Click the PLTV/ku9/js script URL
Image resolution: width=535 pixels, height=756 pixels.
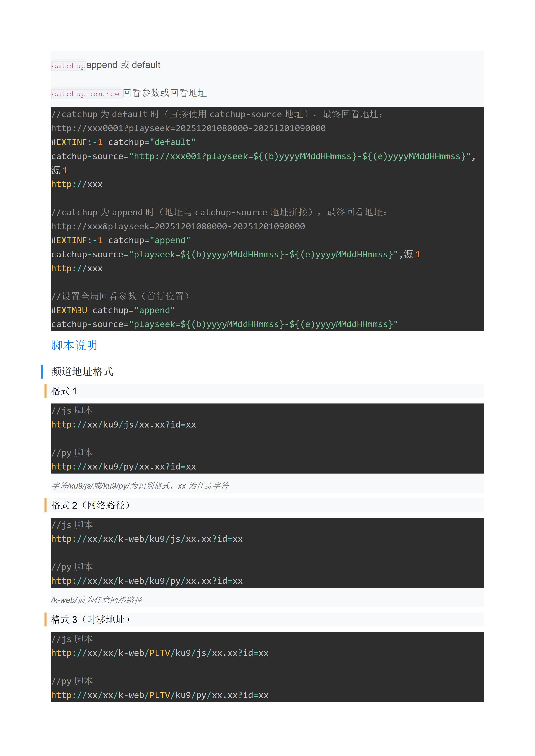tap(160, 653)
